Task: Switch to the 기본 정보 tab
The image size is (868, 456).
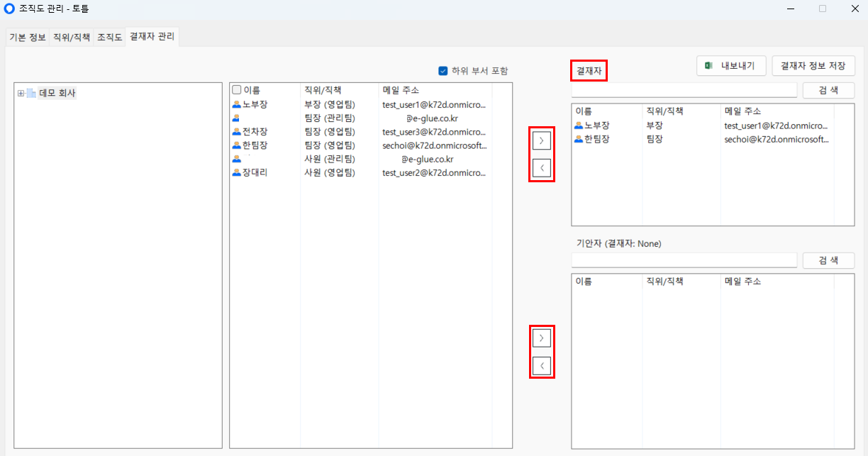Action: [x=28, y=38]
